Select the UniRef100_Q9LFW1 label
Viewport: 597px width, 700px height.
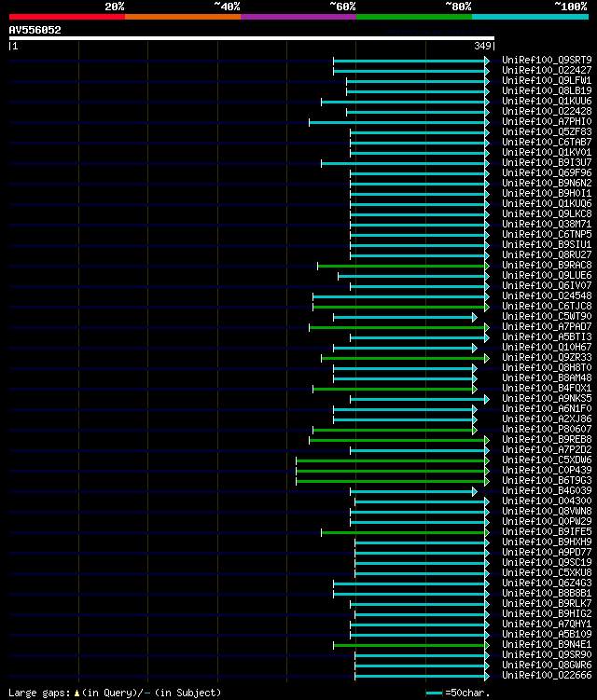pyautogui.click(x=547, y=80)
